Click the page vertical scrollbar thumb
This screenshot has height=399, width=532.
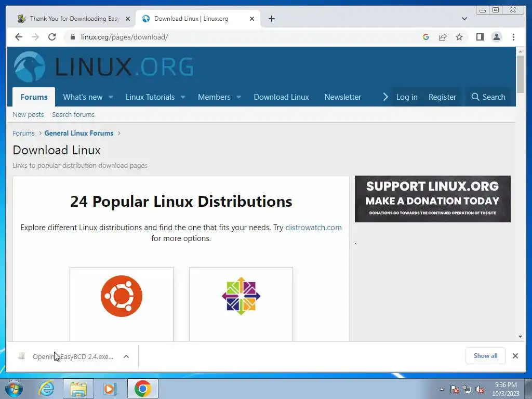(520, 74)
